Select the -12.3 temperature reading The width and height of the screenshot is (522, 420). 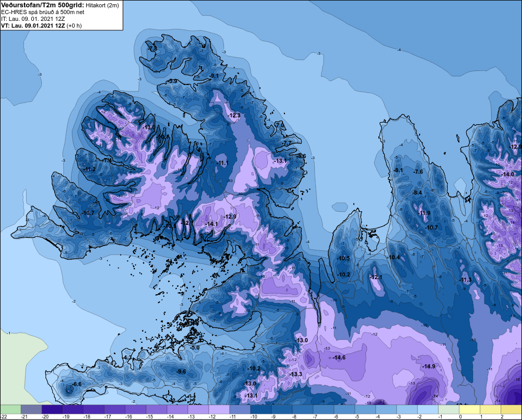point(234,115)
